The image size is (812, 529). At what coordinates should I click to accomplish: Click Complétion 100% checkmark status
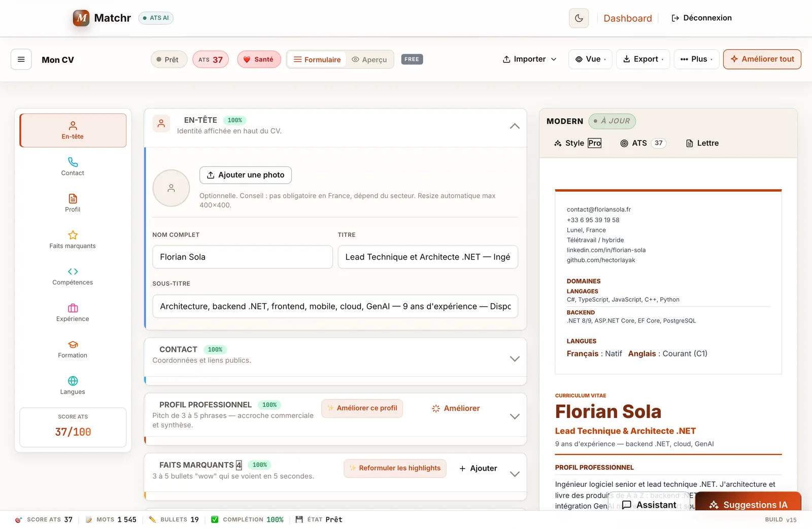[247, 519]
